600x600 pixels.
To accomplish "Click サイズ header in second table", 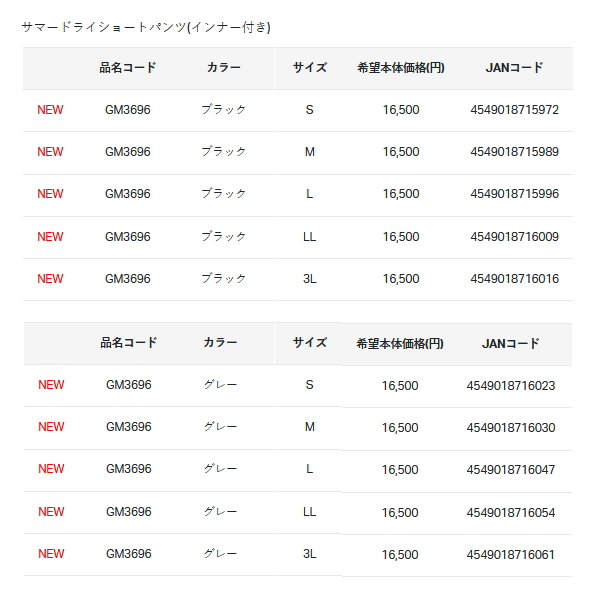I will [x=310, y=342].
